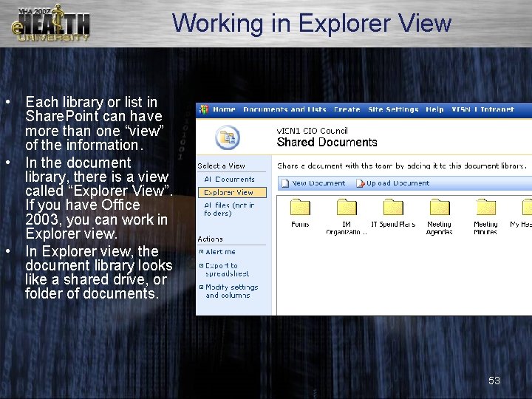Viewport: 532px width, 399px height.
Task: Click the Shared Documents library icon
Action: pos(228,137)
